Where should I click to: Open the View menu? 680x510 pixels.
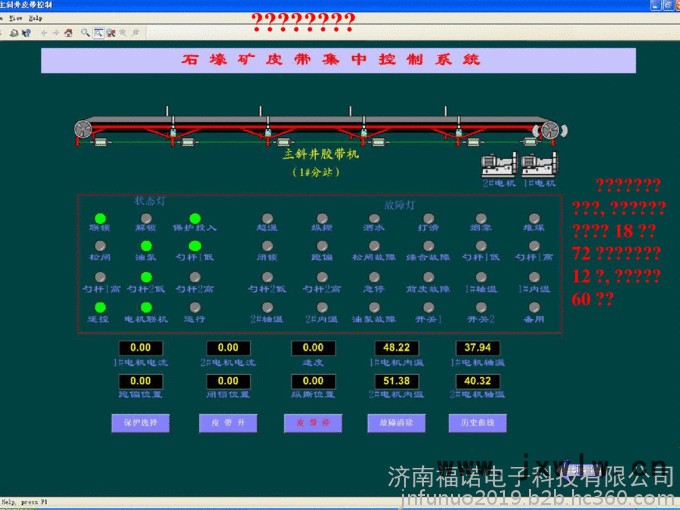click(16, 18)
